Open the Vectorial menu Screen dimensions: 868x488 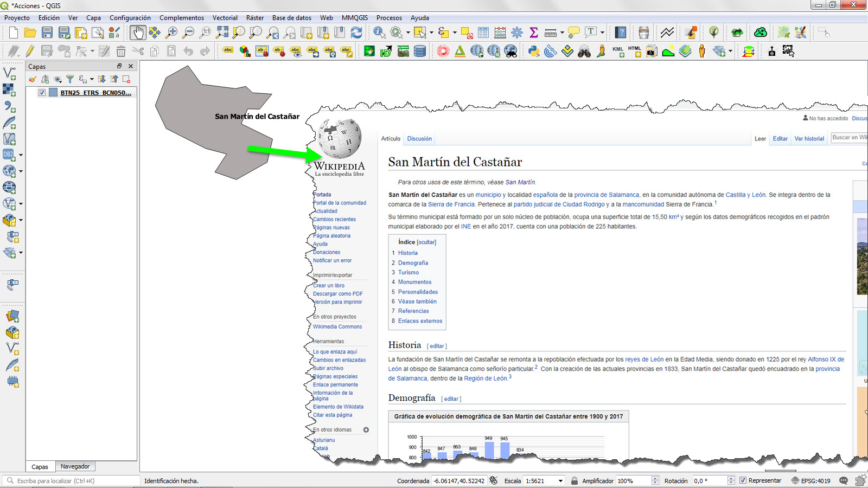[x=225, y=18]
